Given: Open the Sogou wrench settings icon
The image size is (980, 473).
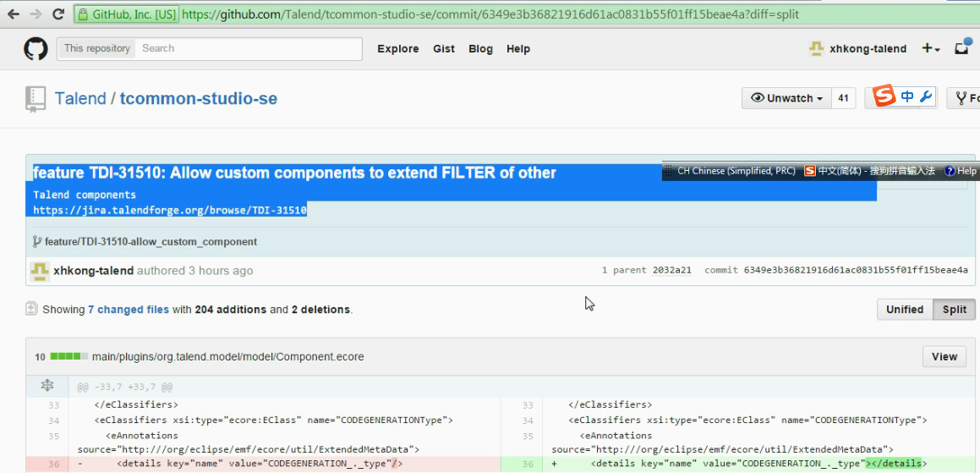Looking at the screenshot, I should (926, 97).
